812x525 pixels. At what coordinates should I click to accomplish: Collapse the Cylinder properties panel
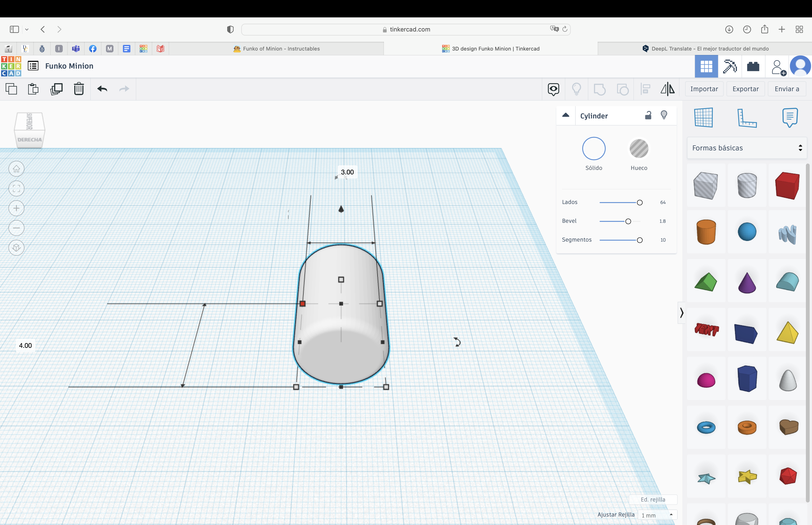(566, 115)
